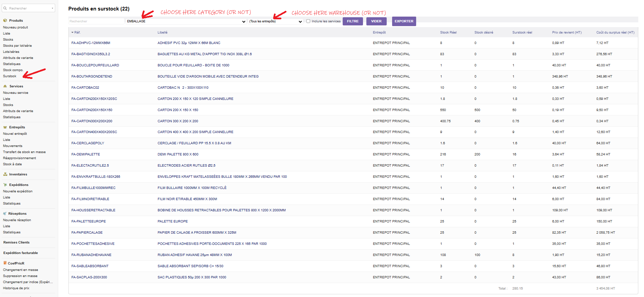Open Lots/séries in the Produits menu
The width and height of the screenshot is (644, 297).
click(x=11, y=52)
